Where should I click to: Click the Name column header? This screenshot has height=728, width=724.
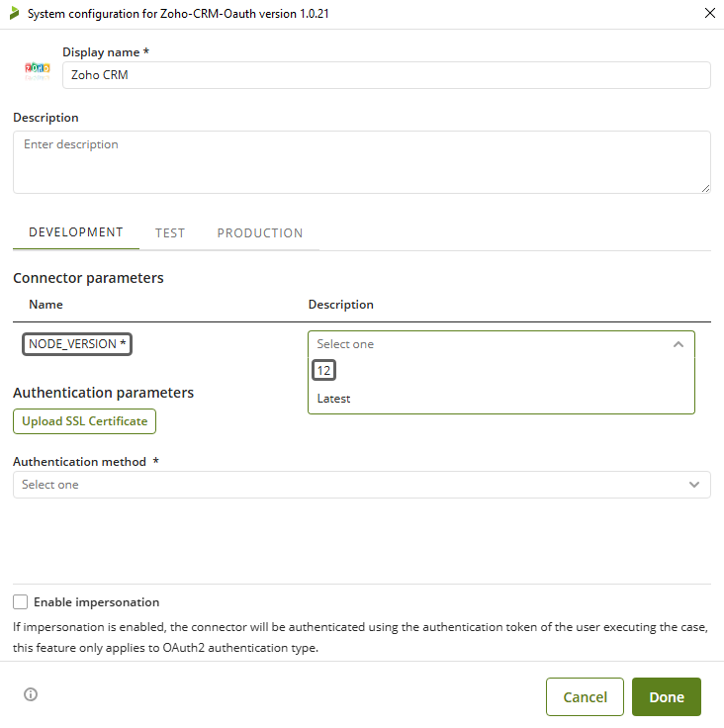coord(45,305)
